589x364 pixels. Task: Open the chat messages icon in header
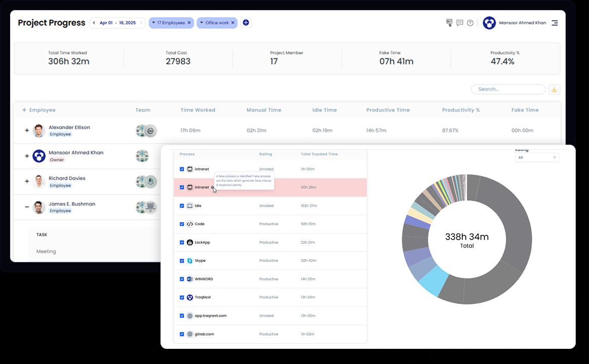(459, 23)
